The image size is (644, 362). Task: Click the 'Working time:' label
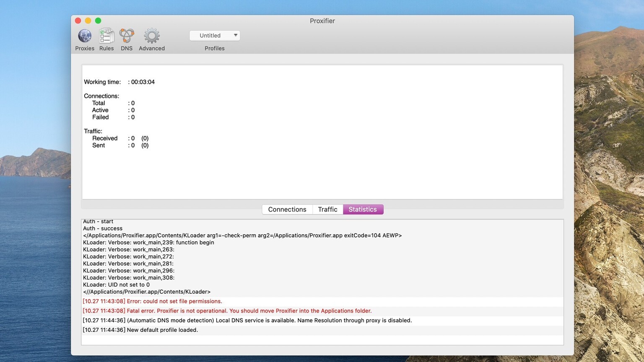(x=102, y=82)
